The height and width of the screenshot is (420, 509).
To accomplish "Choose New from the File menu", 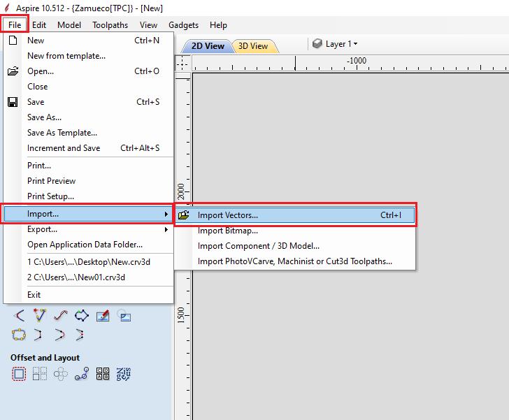I will pos(88,41).
